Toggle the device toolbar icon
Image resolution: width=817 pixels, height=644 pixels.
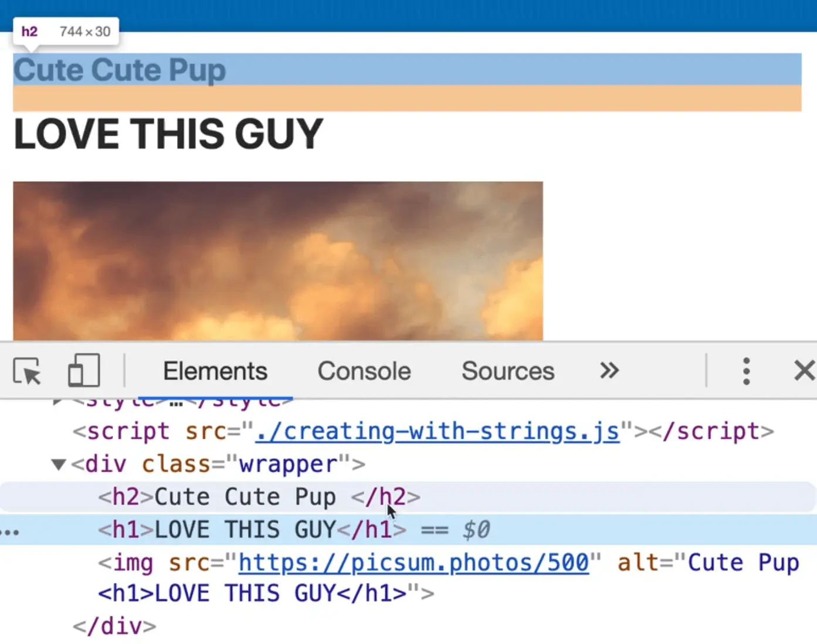(x=83, y=371)
